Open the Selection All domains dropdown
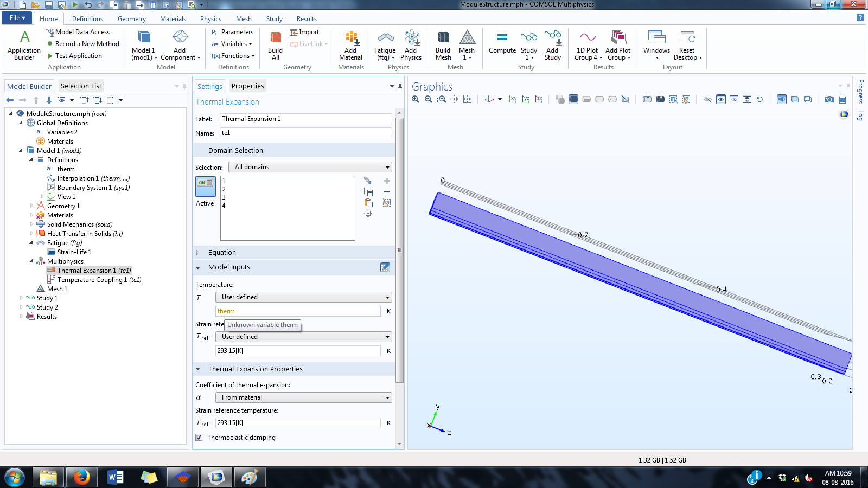 tap(310, 167)
